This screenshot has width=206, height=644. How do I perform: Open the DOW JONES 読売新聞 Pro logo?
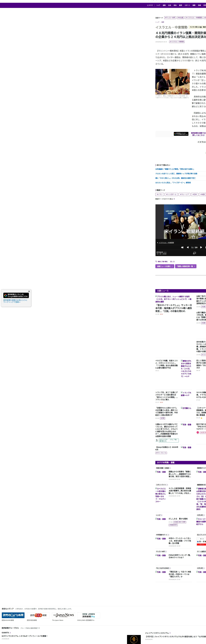click(x=89, y=615)
